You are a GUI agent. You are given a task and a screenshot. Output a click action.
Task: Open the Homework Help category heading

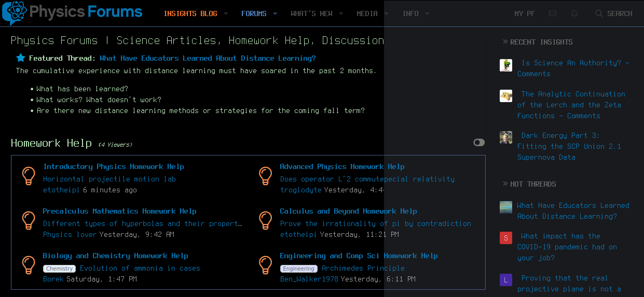[51, 143]
